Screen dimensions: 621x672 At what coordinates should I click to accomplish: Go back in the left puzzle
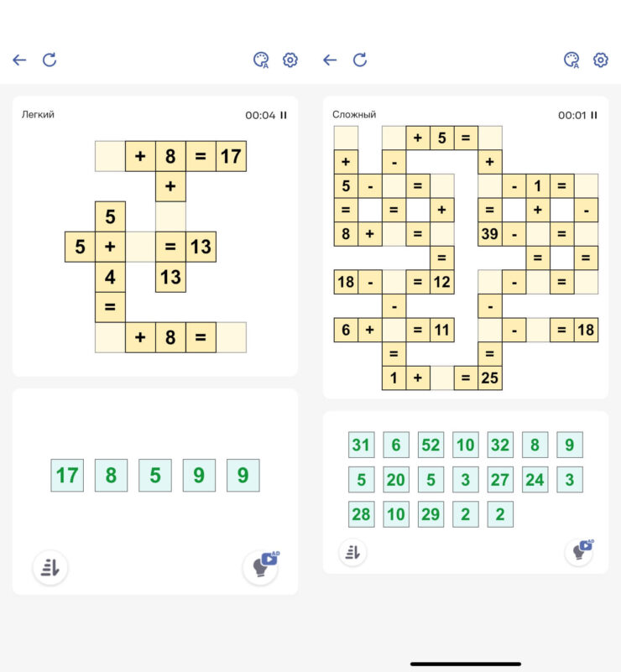pyautogui.click(x=19, y=60)
